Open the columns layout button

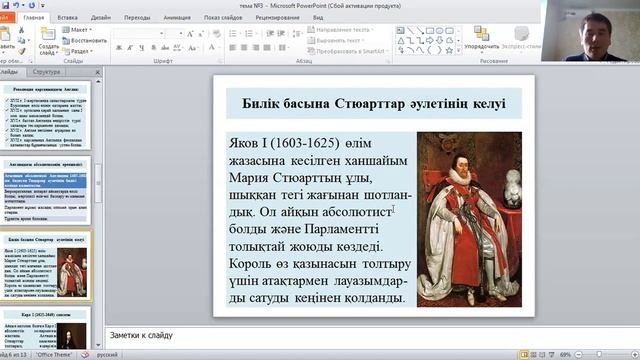[283, 48]
